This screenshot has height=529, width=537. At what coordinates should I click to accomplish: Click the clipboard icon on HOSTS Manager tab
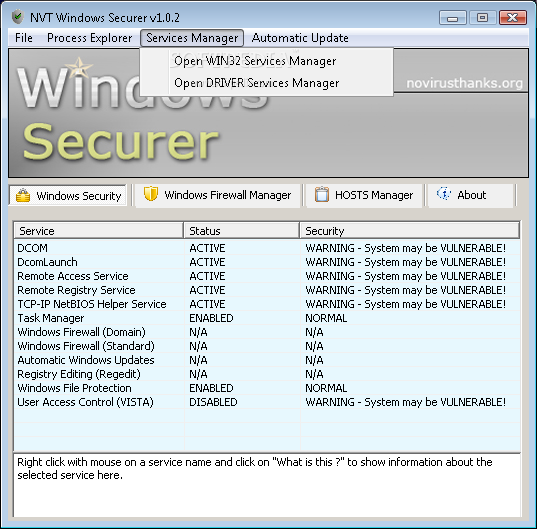pyautogui.click(x=322, y=194)
